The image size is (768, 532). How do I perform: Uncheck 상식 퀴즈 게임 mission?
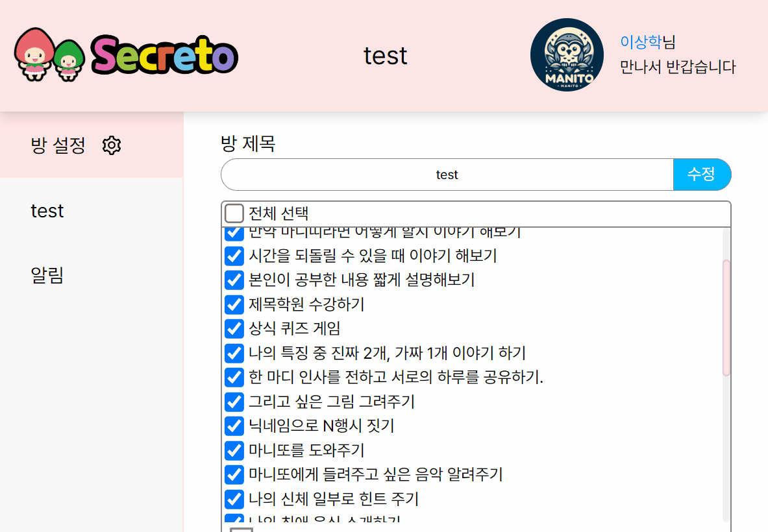[x=234, y=328]
